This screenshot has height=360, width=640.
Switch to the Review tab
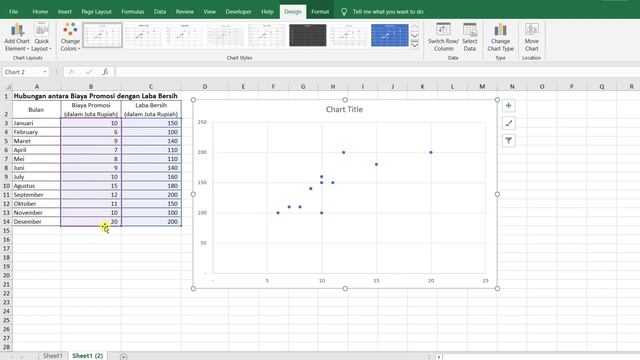(184, 12)
